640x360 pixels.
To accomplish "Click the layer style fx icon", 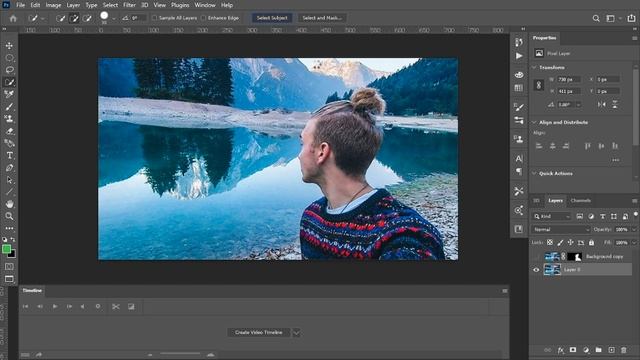I will (561, 350).
